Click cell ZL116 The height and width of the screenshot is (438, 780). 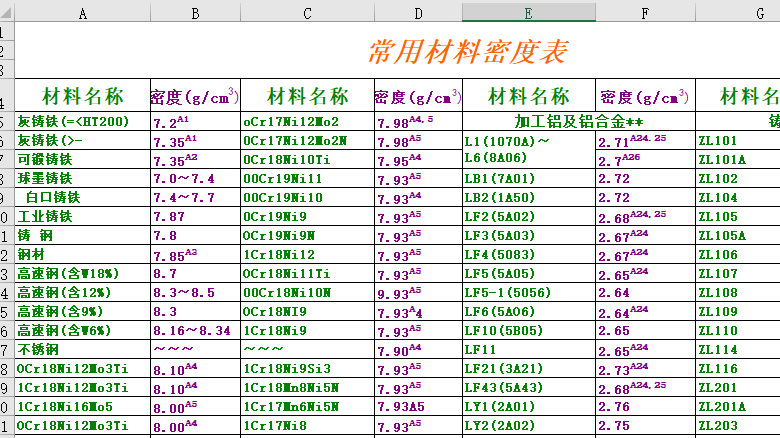click(x=738, y=368)
